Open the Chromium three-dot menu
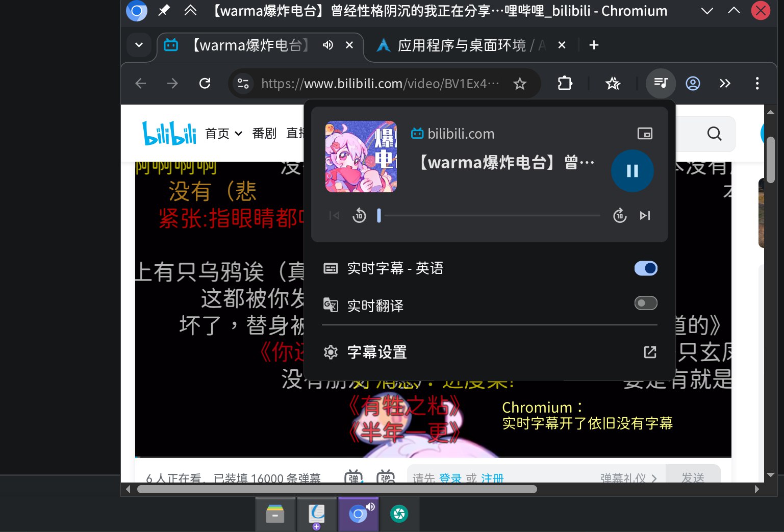 point(757,83)
